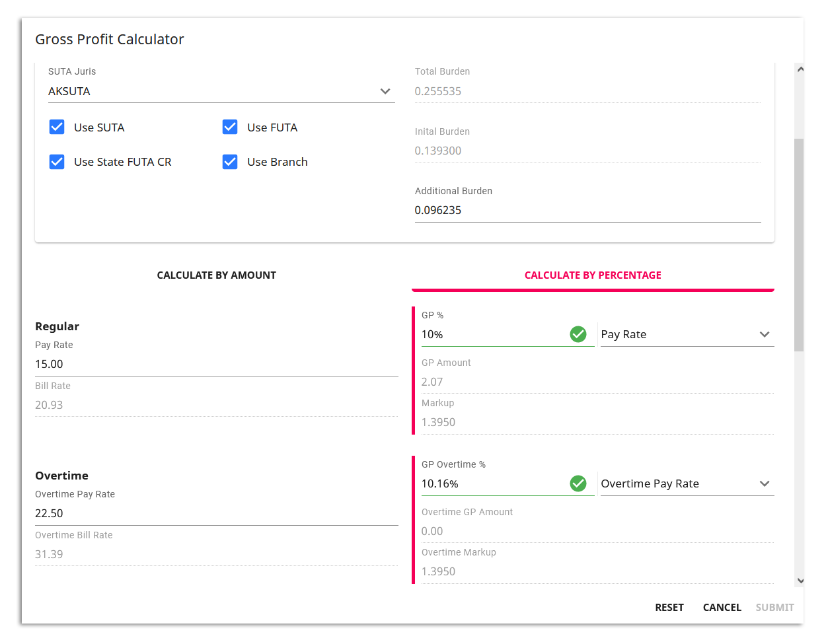This screenshot has height=644, width=826.
Task: Click the Submit button
Action: (x=774, y=607)
